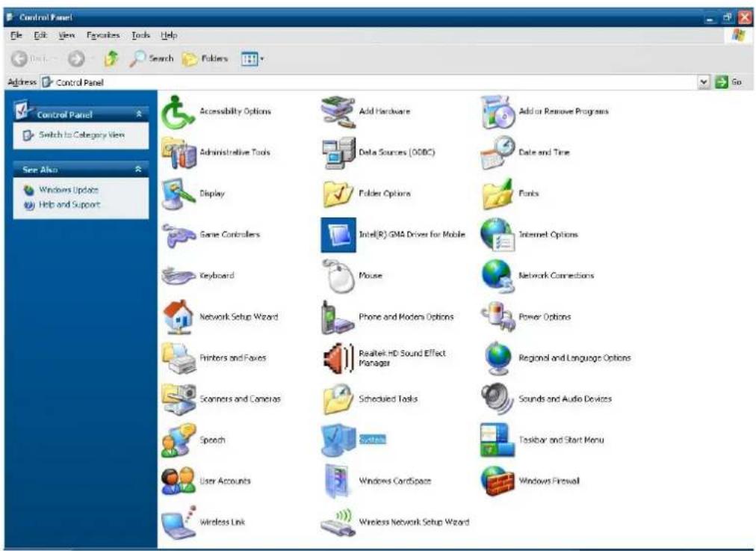Image resolution: width=756 pixels, height=551 pixels.
Task: Open the Views dropdown button
Action: pyautogui.click(x=252, y=59)
